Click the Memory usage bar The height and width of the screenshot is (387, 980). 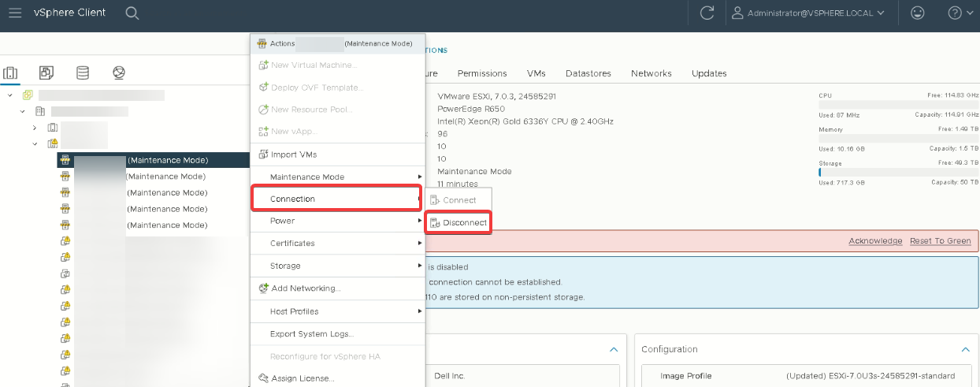click(899, 139)
